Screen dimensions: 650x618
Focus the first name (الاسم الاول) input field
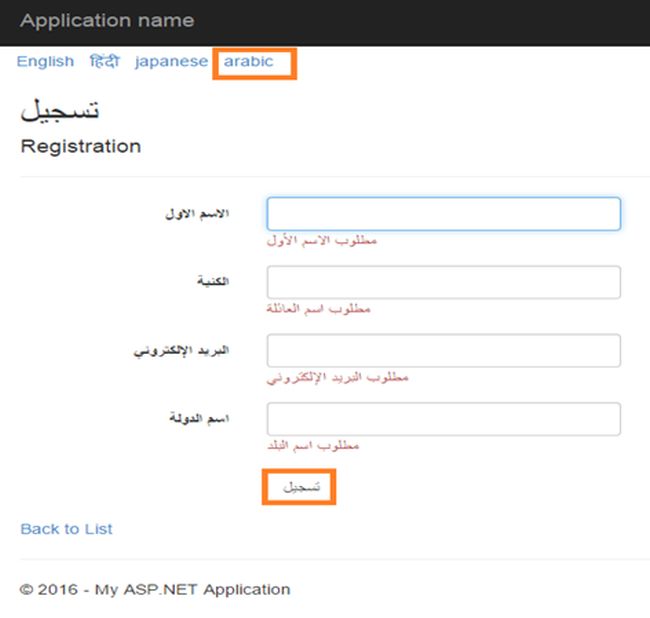(x=443, y=214)
